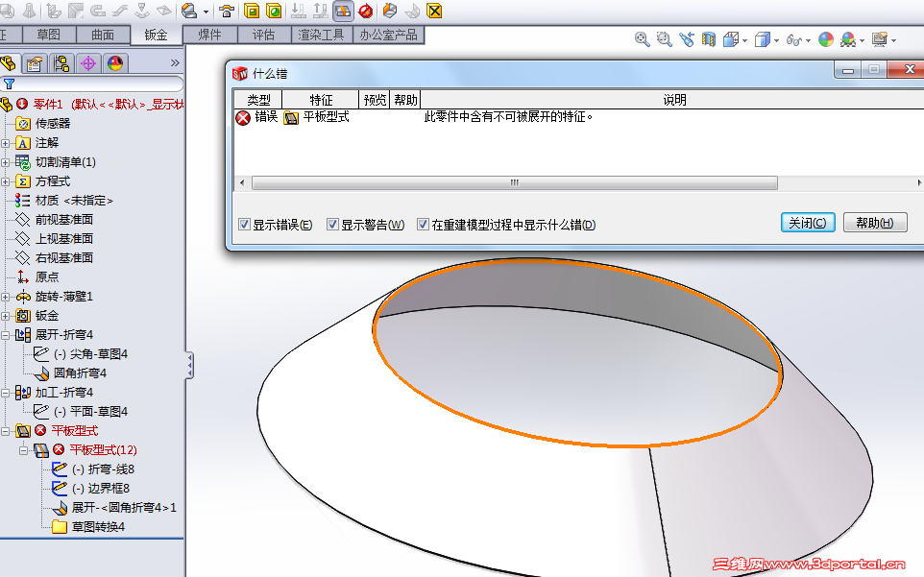Click the Flatten sheet metal icon

[x=343, y=11]
